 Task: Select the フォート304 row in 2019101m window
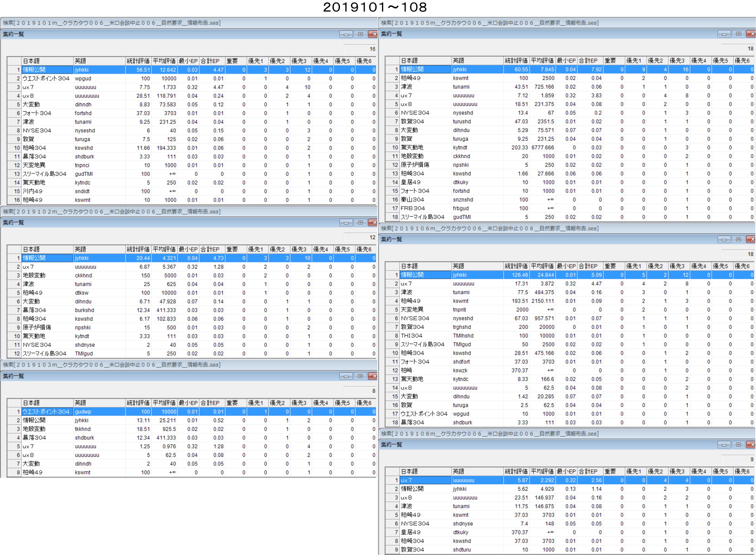click(191, 113)
